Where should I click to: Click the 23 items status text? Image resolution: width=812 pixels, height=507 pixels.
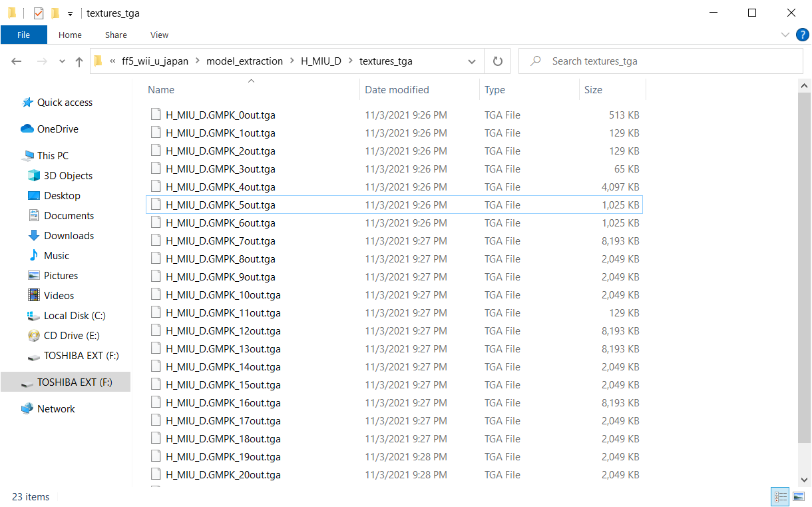click(x=31, y=497)
